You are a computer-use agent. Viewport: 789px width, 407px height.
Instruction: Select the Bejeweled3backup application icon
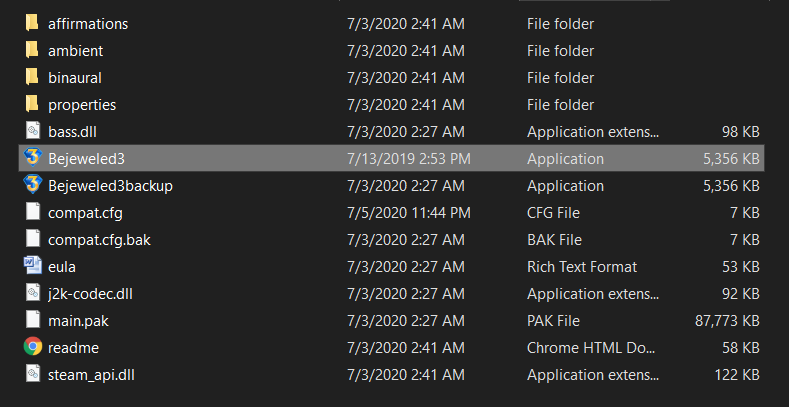pyautogui.click(x=32, y=185)
